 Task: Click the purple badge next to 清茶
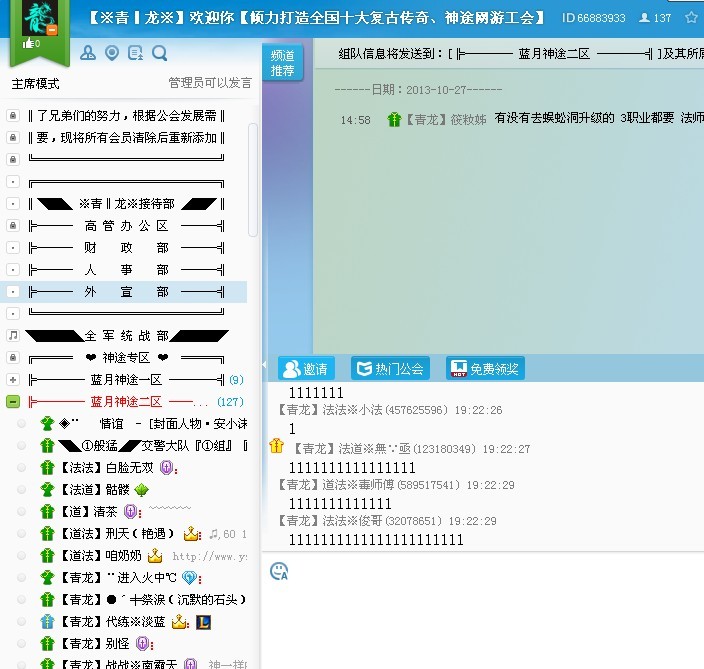pos(130,512)
